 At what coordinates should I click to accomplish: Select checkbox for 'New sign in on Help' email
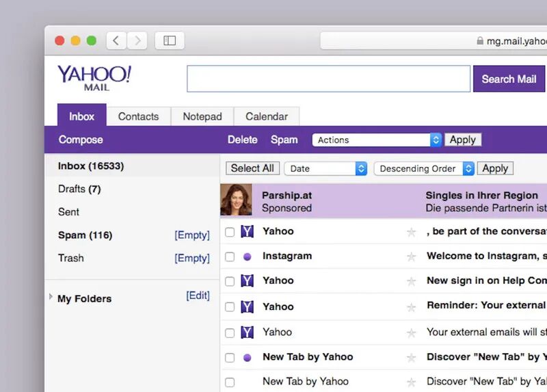click(230, 281)
